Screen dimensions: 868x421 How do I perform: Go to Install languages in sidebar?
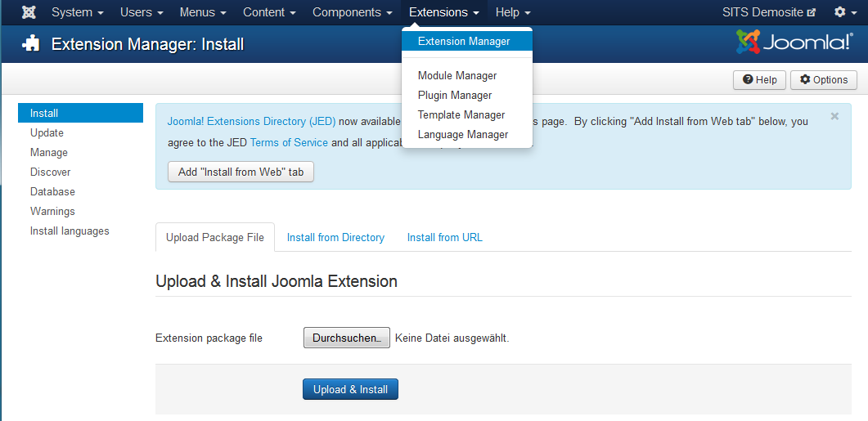coord(70,231)
